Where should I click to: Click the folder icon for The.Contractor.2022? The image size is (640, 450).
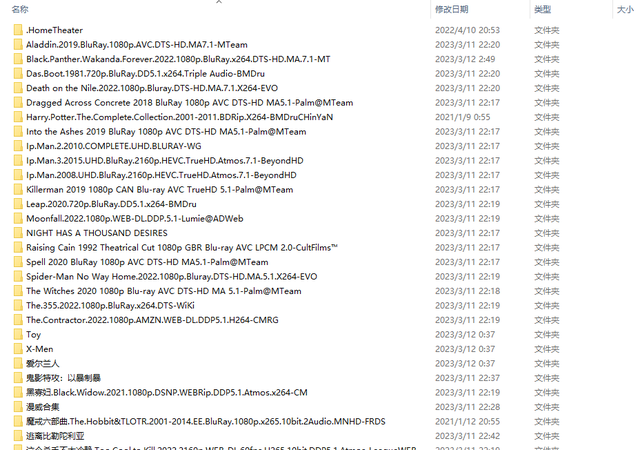18,320
